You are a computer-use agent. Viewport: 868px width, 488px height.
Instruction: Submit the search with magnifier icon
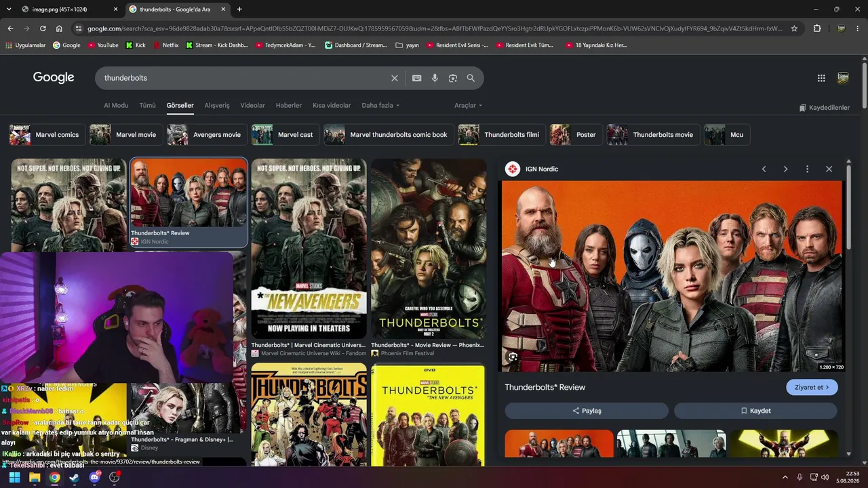471,78
